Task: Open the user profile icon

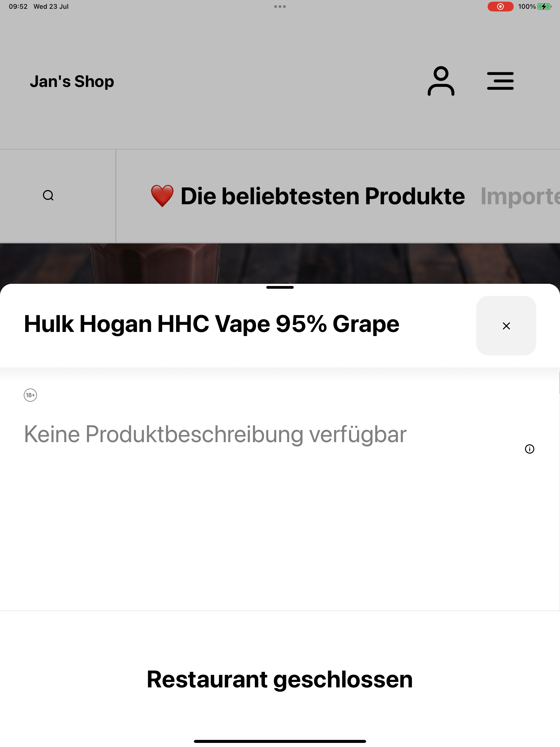Action: (441, 81)
